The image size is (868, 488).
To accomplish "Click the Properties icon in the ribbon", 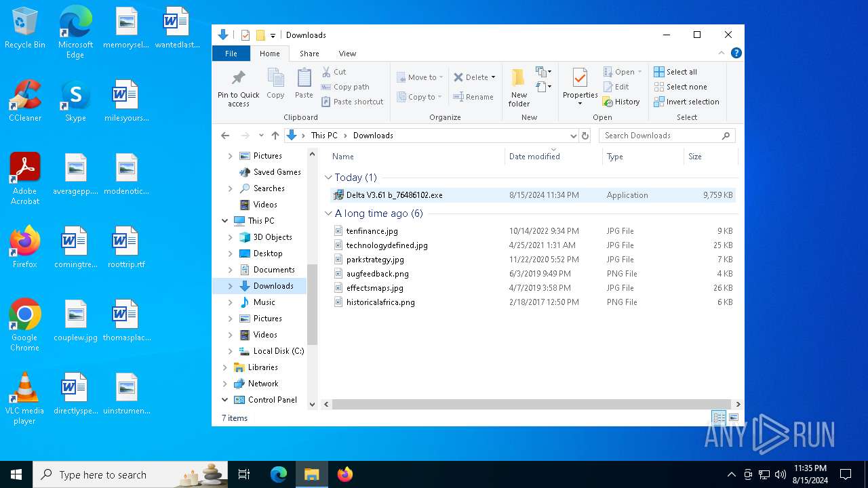I will pos(580,78).
